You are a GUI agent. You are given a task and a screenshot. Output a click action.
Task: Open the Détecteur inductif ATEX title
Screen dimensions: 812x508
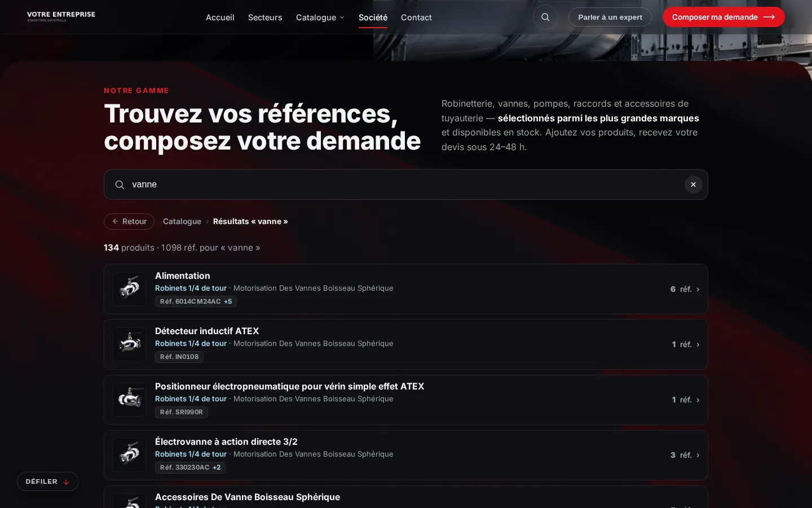[x=207, y=331]
